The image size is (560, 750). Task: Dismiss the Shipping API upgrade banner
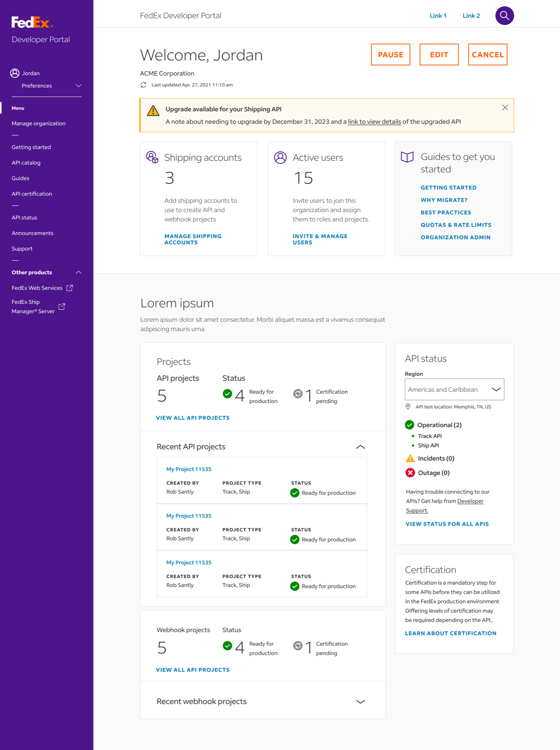click(505, 108)
